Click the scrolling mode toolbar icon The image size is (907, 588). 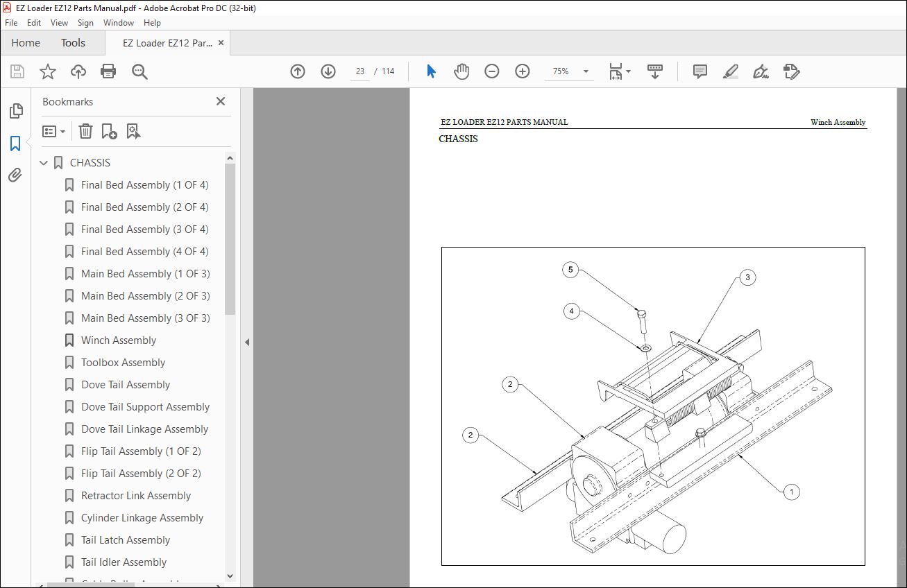pyautogui.click(x=655, y=71)
